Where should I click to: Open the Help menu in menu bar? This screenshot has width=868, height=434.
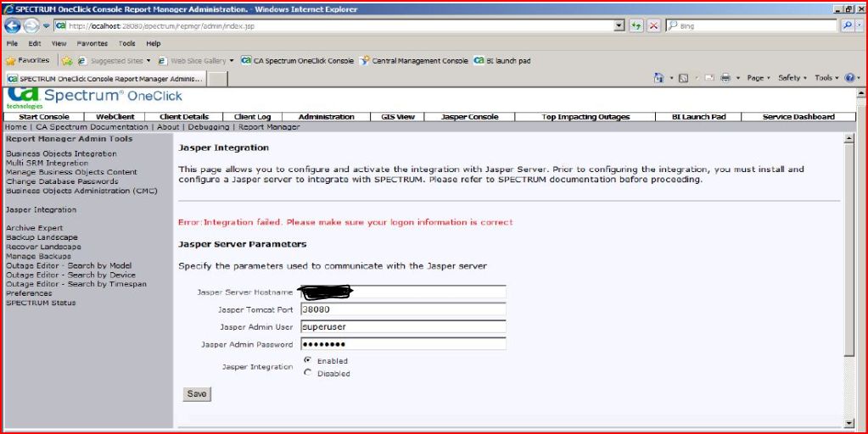click(x=154, y=43)
